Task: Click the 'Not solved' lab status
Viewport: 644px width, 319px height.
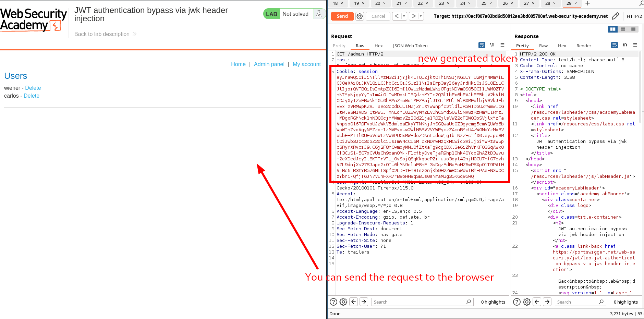Action: [295, 14]
